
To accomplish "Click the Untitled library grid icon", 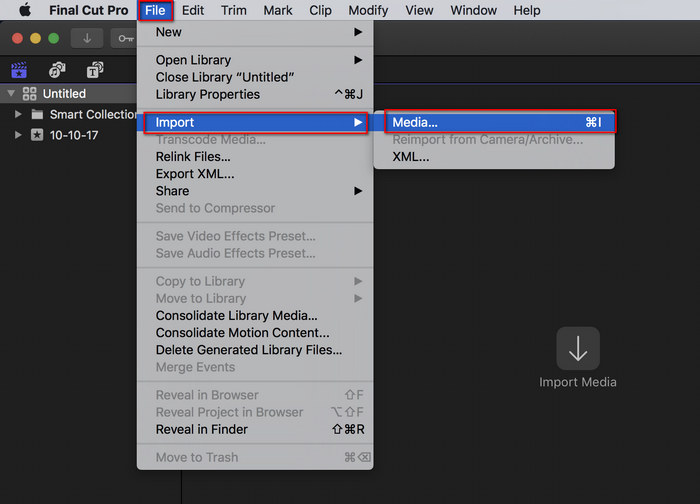I will tap(29, 94).
